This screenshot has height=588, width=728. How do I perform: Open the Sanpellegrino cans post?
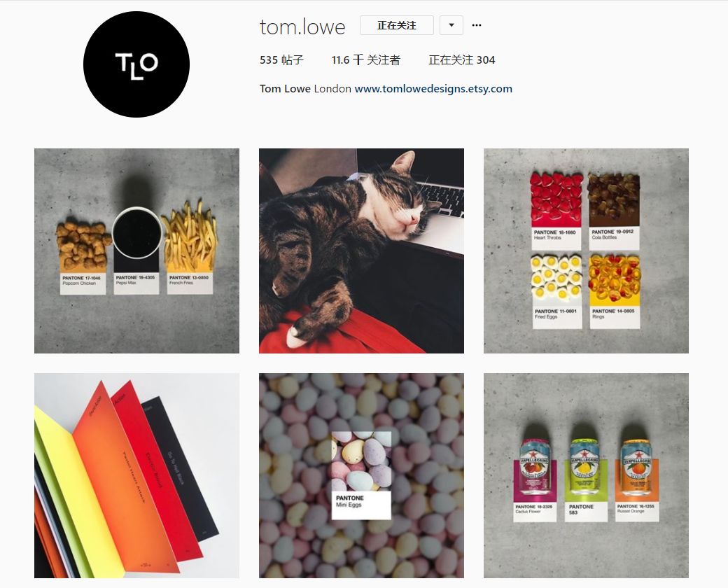tap(586, 475)
